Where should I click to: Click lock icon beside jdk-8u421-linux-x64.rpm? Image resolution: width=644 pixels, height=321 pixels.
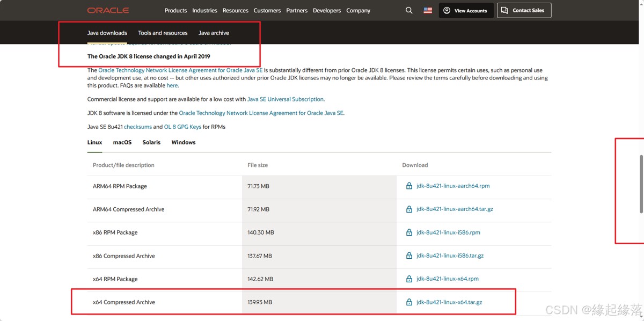tap(409, 279)
